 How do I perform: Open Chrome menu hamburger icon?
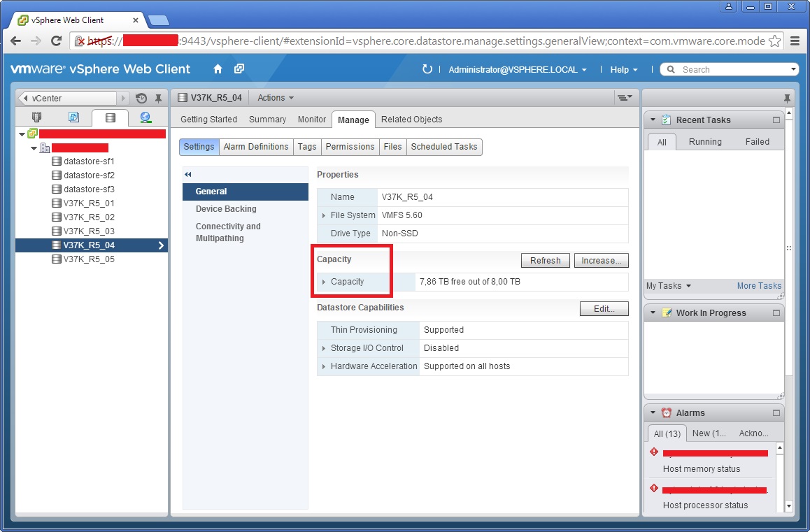(795, 41)
